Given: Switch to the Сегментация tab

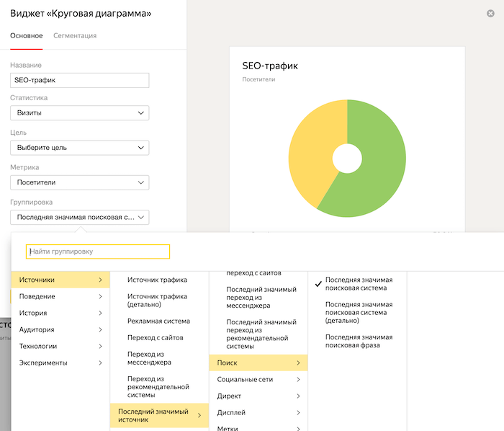Looking at the screenshot, I should [75, 35].
